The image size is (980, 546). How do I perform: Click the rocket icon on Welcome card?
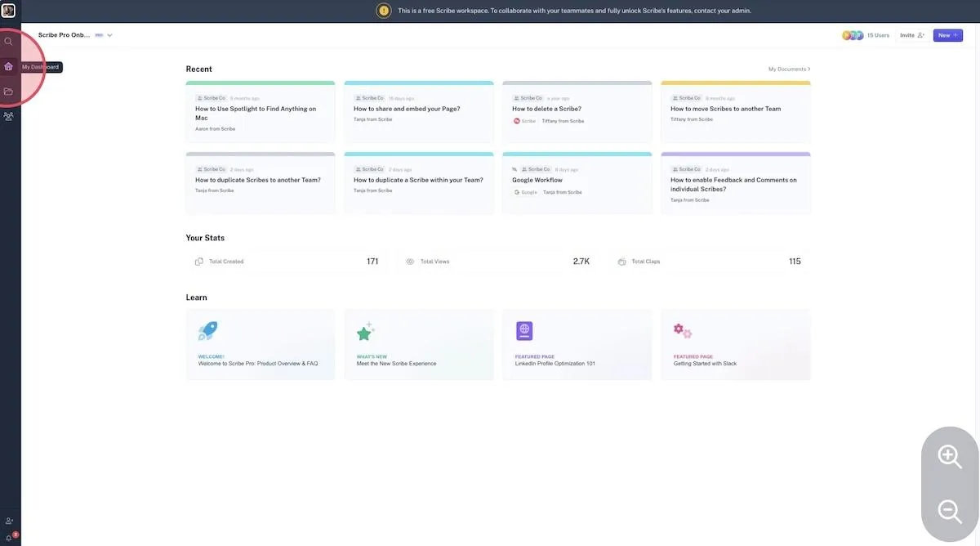[x=207, y=331]
